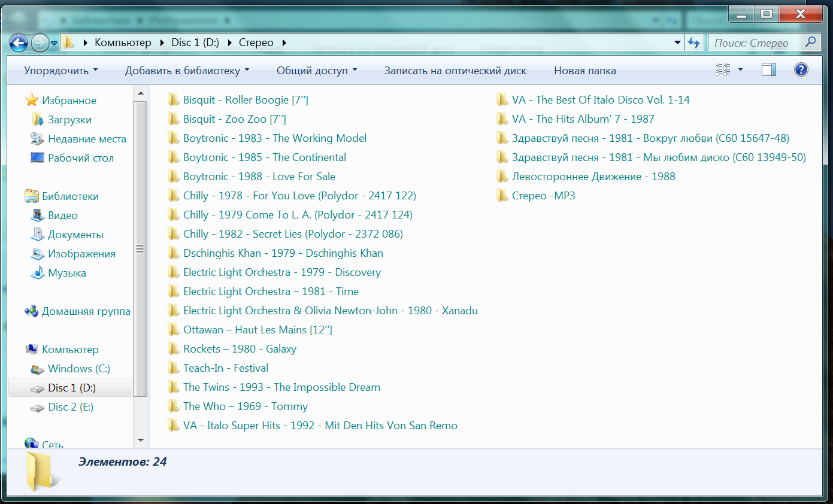Image resolution: width=833 pixels, height=504 pixels.
Task: Change view using the view mode icon
Action: [723, 70]
